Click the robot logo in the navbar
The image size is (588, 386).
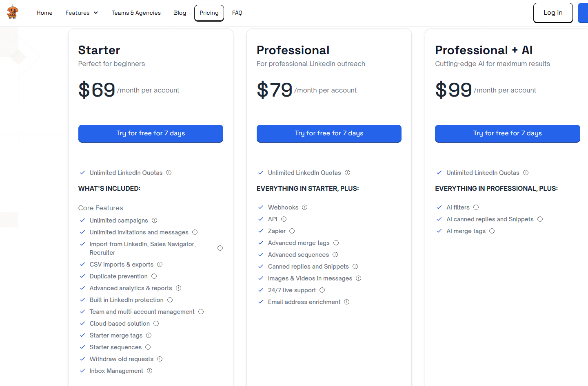[x=13, y=12]
